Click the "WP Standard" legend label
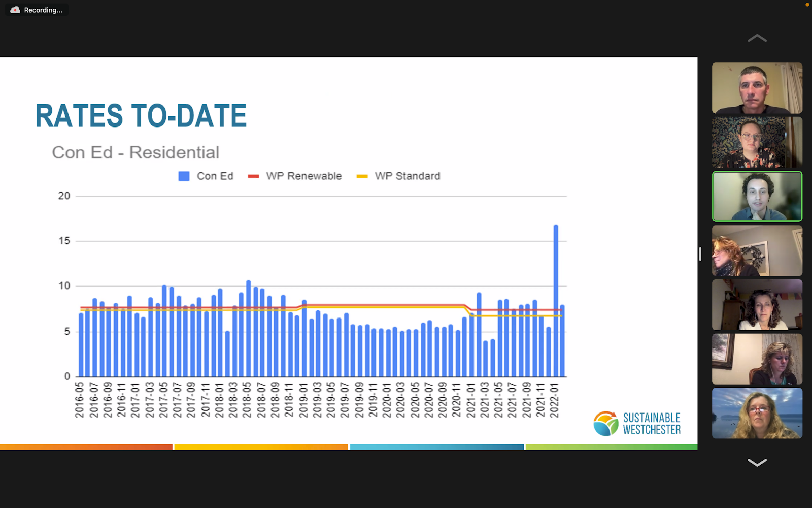The height and width of the screenshot is (508, 812). [408, 176]
